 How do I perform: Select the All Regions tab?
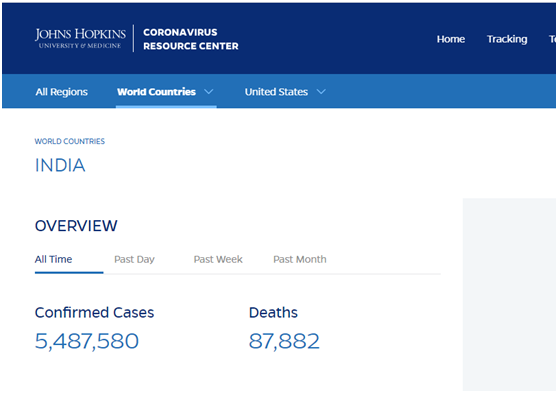click(x=62, y=92)
